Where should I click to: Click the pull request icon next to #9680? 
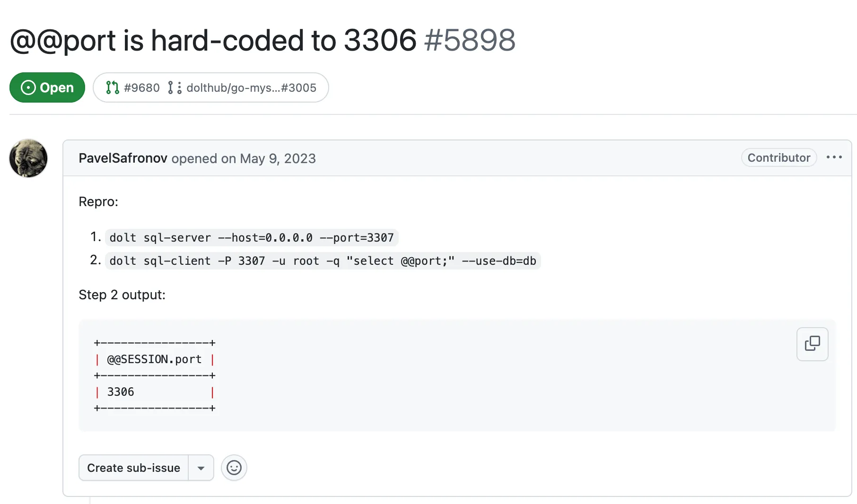[x=112, y=87]
